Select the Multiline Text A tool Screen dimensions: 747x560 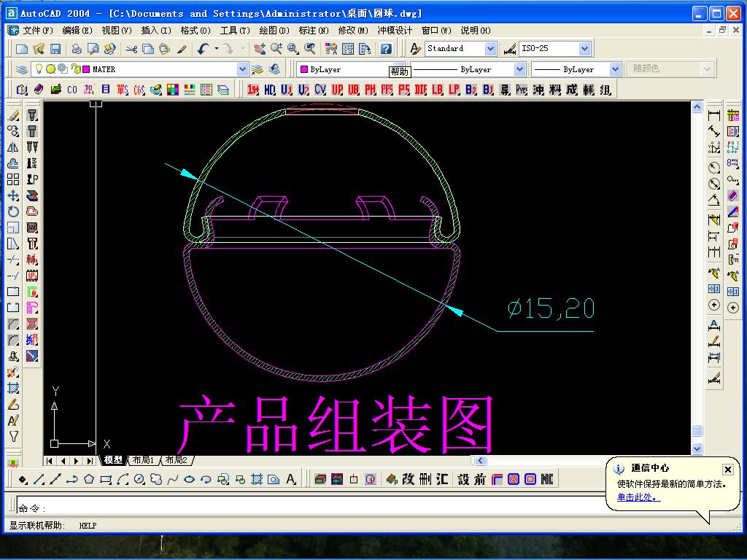tap(291, 480)
